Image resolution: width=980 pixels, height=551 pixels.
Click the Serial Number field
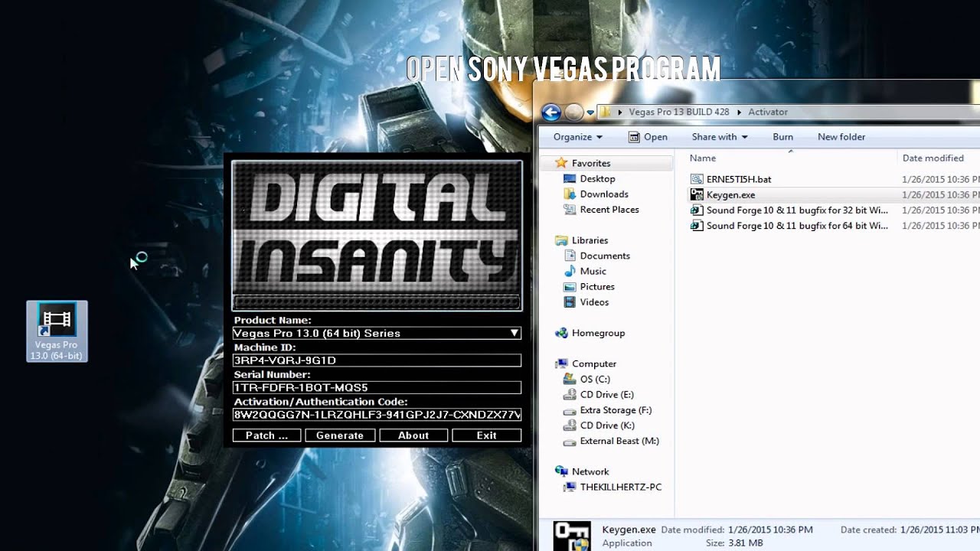click(x=377, y=388)
